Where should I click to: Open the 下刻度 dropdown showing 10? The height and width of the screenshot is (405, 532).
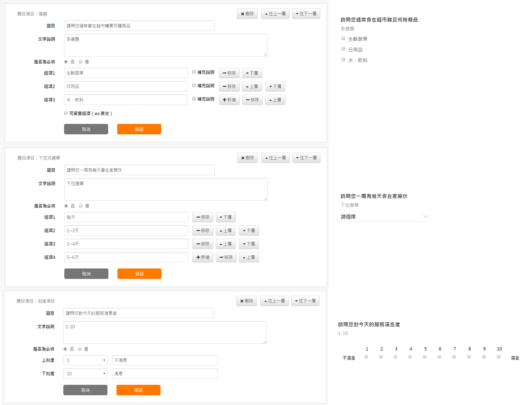(85, 374)
